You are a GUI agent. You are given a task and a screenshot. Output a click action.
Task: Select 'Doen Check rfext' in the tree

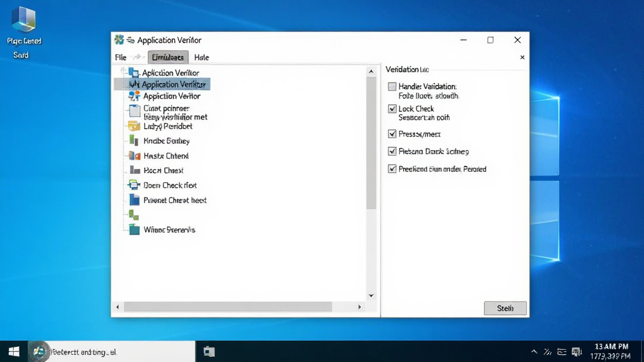click(170, 185)
